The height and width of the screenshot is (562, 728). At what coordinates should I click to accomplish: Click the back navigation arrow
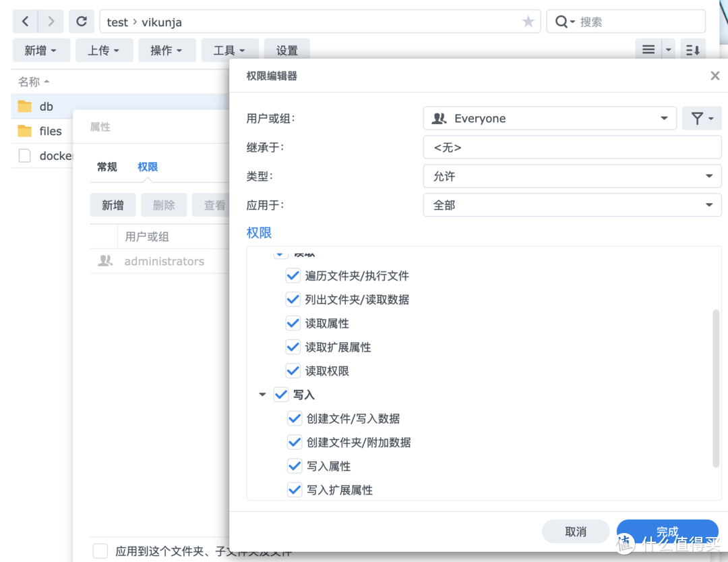24,21
